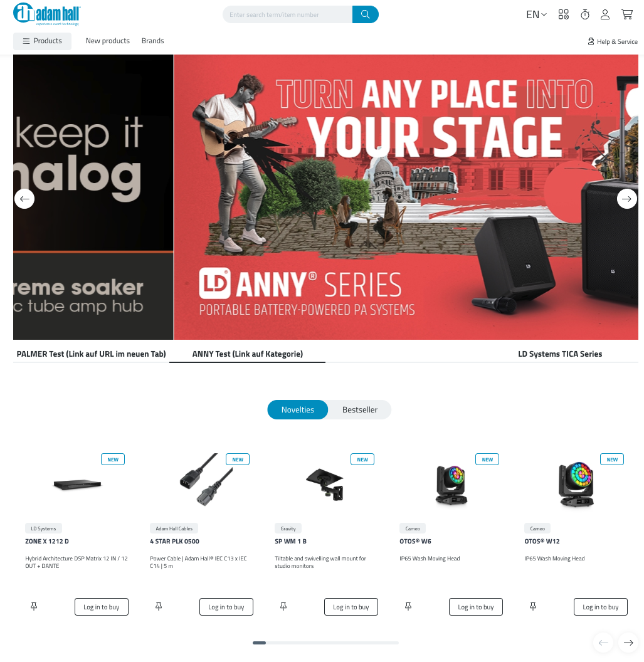Go to next banner slide arrow

[626, 199]
